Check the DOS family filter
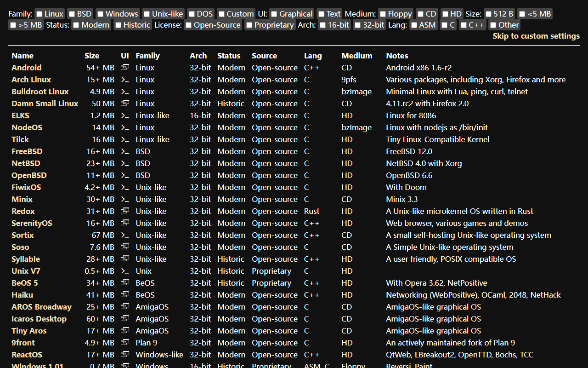The width and height of the screenshot is (588, 368). coord(192,14)
